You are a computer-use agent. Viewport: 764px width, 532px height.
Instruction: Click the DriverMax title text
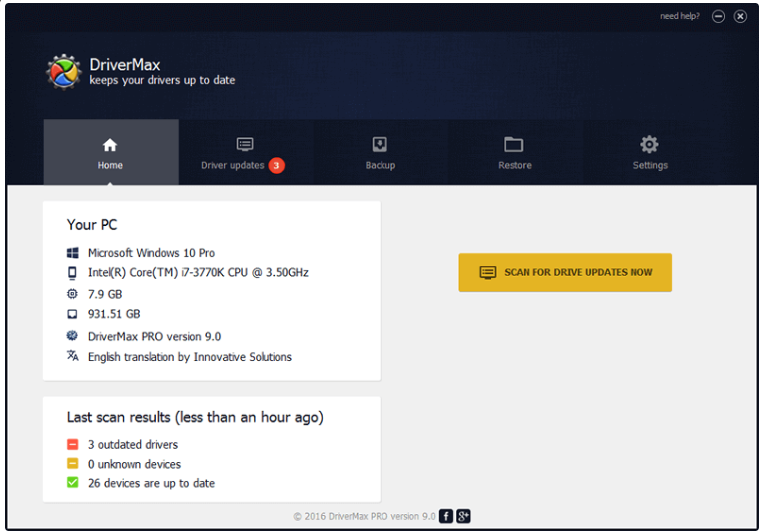[125, 64]
